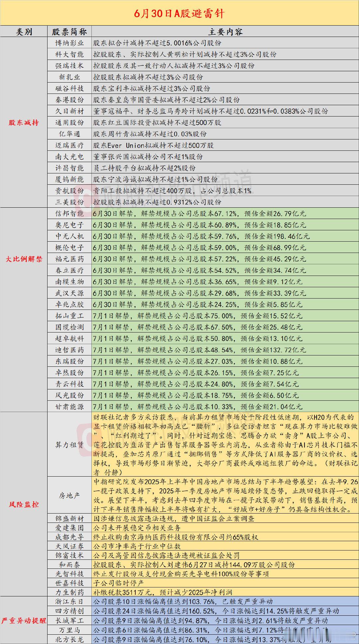Click the 风险监控 category label
The image size is (359, 644).
(x=24, y=504)
